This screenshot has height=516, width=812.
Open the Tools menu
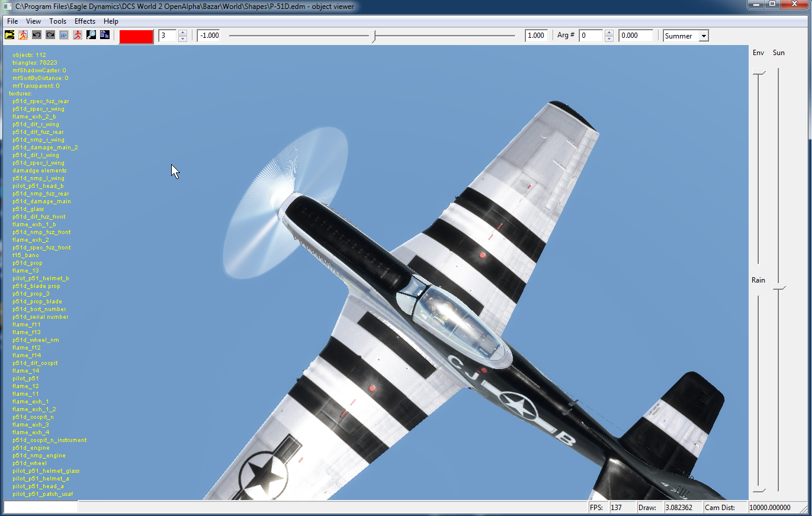57,21
